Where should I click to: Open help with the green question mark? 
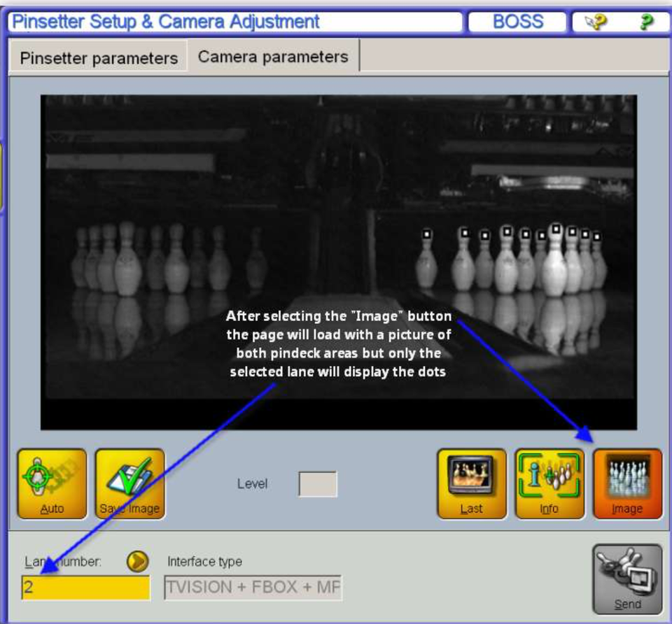(646, 22)
